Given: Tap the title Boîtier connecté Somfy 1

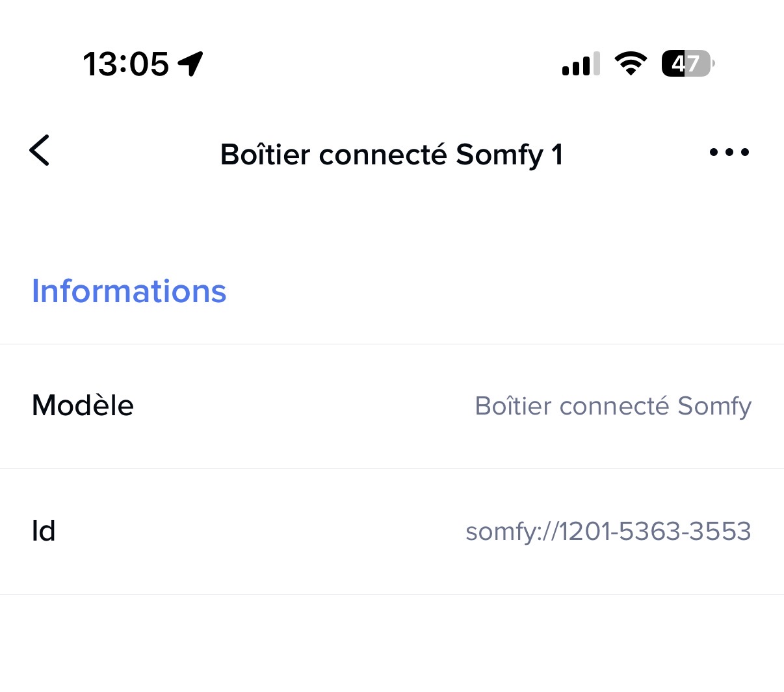Looking at the screenshot, I should pyautogui.click(x=391, y=155).
